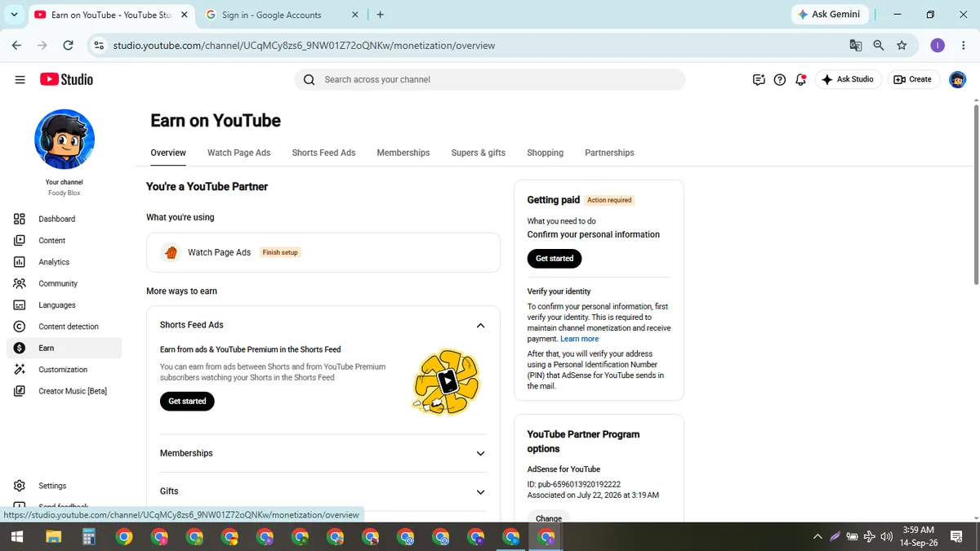This screenshot has height=551, width=980.
Task: Open the YouTube Studio hamburger menu
Action: coord(20,79)
